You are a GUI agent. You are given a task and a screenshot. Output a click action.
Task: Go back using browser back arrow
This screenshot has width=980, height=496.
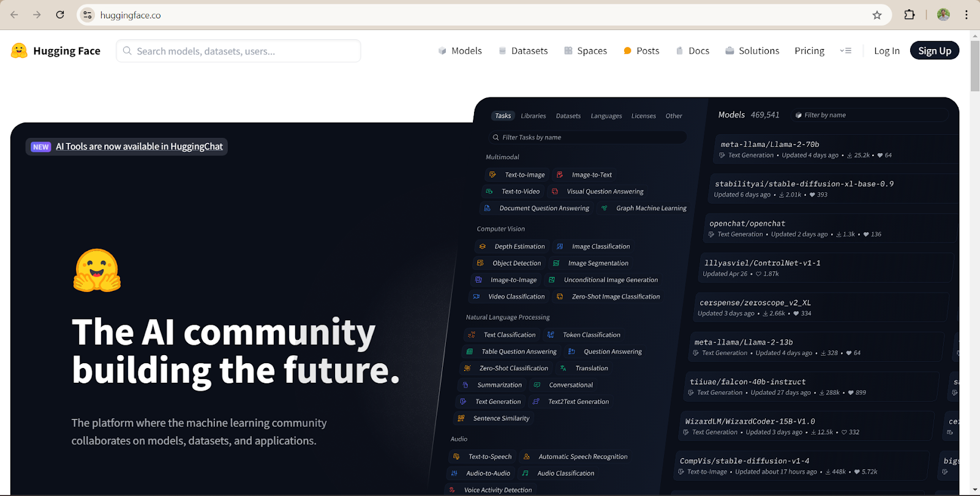(15, 15)
